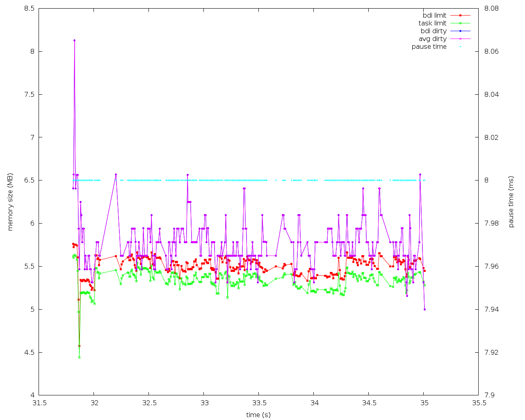Click the 7.5 tick label on left axis

(x=30, y=94)
